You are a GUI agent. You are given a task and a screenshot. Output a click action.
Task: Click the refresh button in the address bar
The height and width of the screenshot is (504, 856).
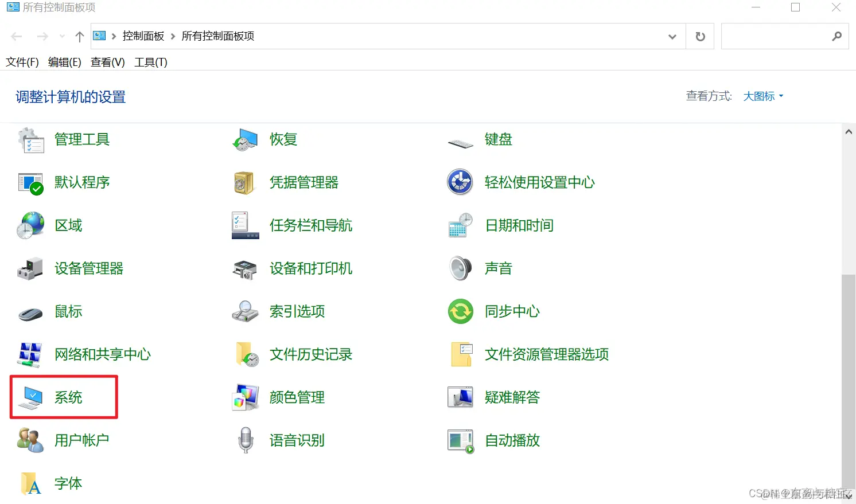coord(700,36)
